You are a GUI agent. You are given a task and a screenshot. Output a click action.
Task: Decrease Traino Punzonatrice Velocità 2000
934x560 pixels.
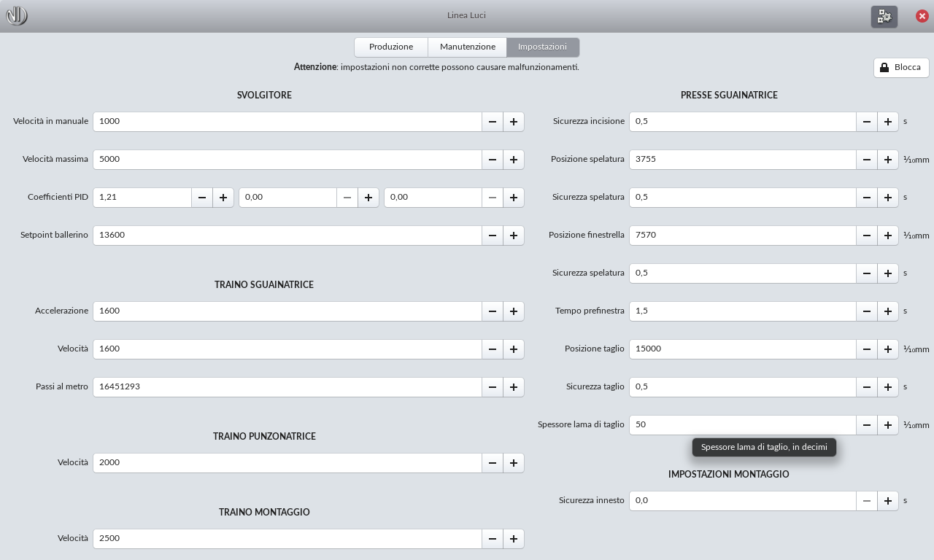pos(493,463)
